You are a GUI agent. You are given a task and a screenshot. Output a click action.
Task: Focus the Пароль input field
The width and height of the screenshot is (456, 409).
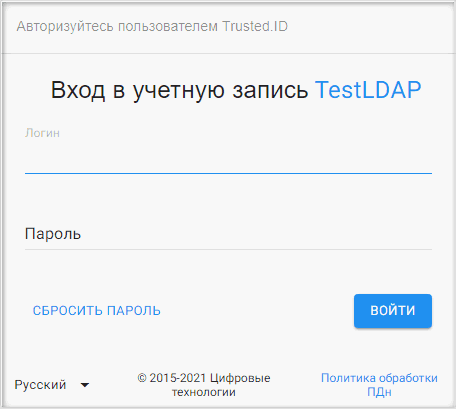coord(228,234)
